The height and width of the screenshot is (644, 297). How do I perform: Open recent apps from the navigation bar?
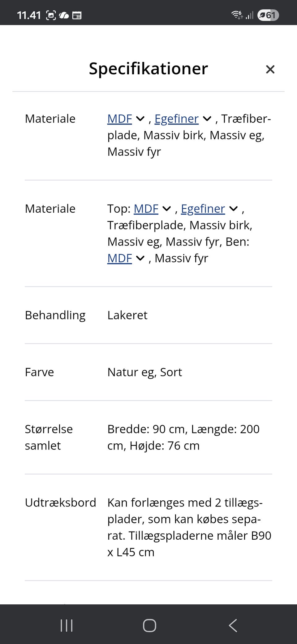click(x=66, y=625)
